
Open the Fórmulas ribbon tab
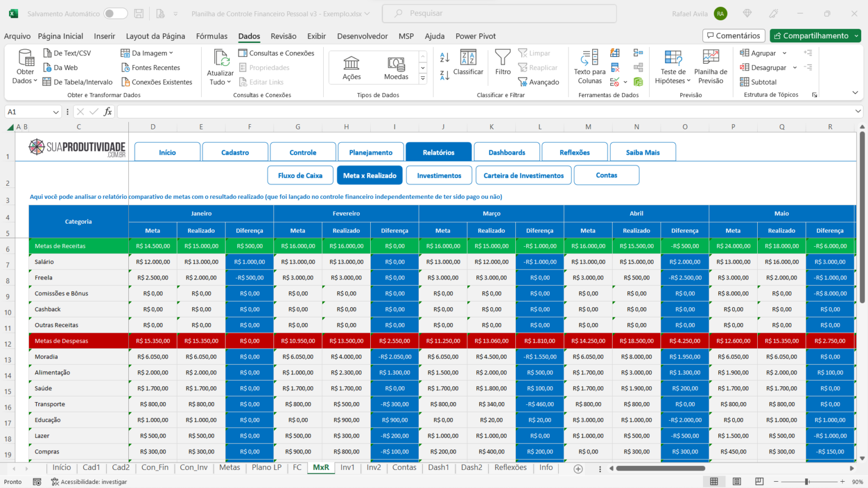coord(211,36)
